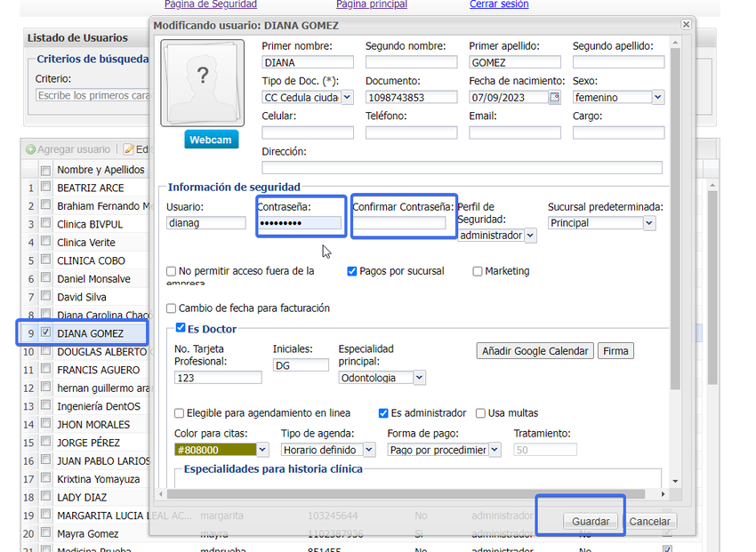
Task: Click the Webcam button
Action: click(211, 140)
